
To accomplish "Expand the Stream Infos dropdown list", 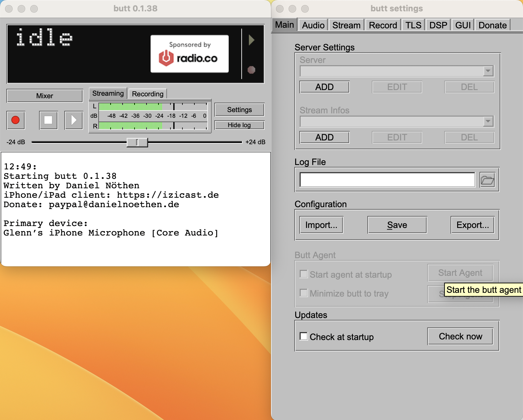I will pyautogui.click(x=488, y=121).
